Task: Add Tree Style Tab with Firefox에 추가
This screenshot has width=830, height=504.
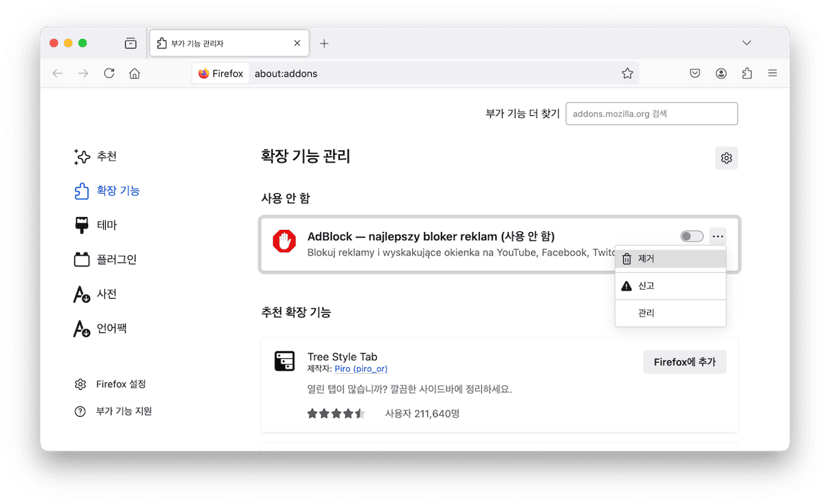Action: [x=685, y=362]
